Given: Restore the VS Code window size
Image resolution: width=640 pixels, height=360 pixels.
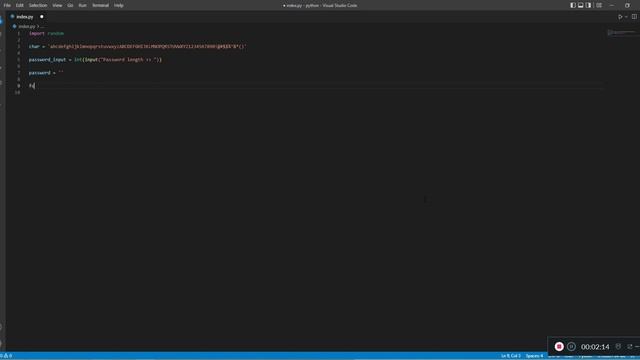Looking at the screenshot, I should point(627,5).
